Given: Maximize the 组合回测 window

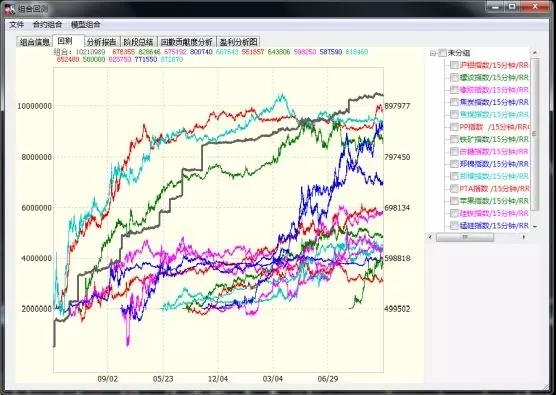Looking at the screenshot, I should pyautogui.click(x=512, y=6).
